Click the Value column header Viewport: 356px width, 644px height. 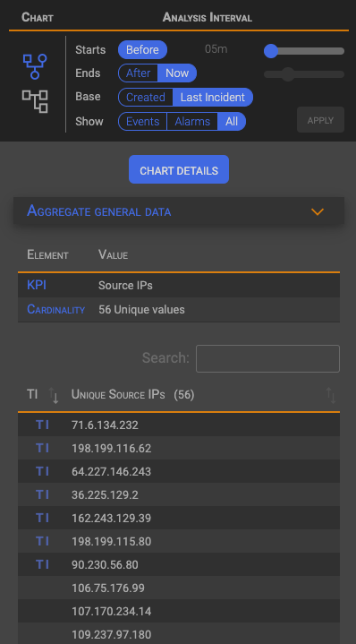click(114, 254)
